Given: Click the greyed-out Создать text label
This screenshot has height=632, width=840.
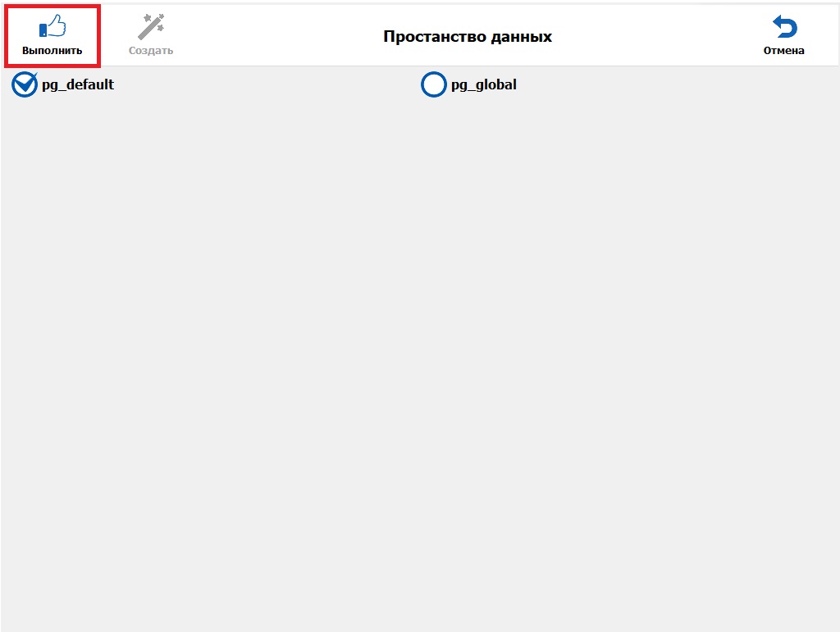Looking at the screenshot, I should coord(151,51).
